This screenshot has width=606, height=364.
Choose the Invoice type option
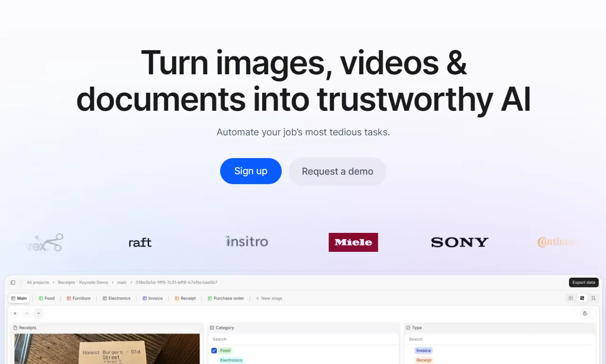coord(424,351)
